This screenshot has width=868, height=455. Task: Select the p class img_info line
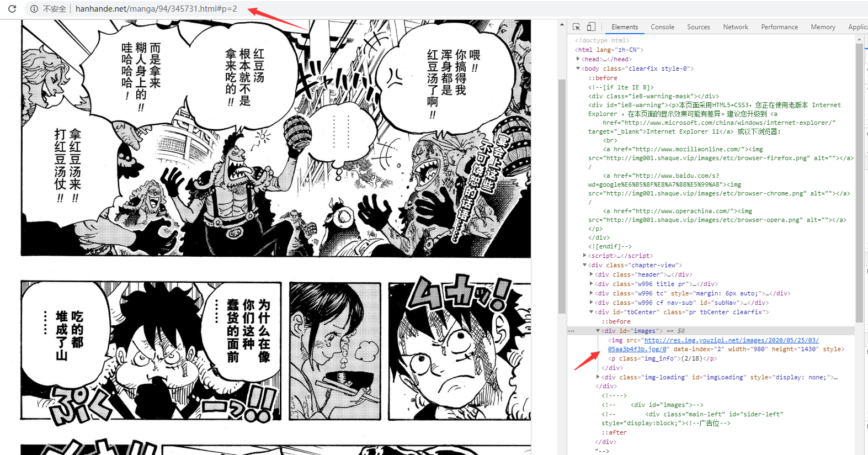click(662, 358)
